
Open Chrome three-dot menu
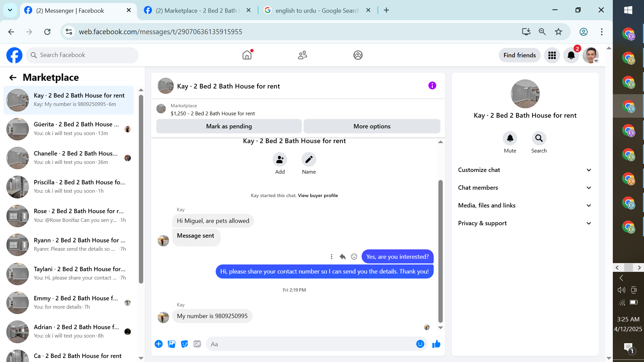pyautogui.click(x=602, y=32)
